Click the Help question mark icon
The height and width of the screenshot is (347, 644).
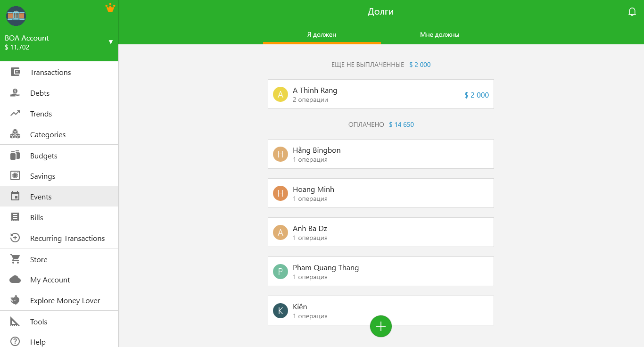click(x=15, y=342)
